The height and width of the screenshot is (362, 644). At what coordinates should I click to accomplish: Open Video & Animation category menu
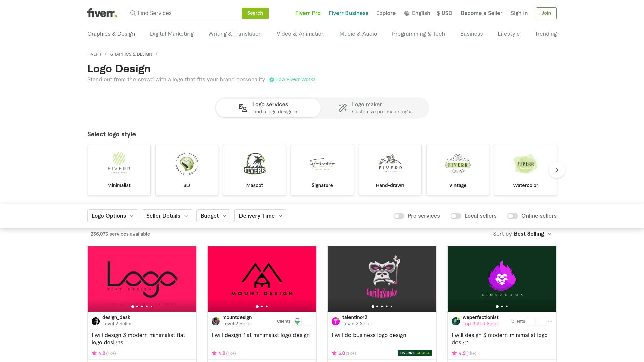coord(301,34)
